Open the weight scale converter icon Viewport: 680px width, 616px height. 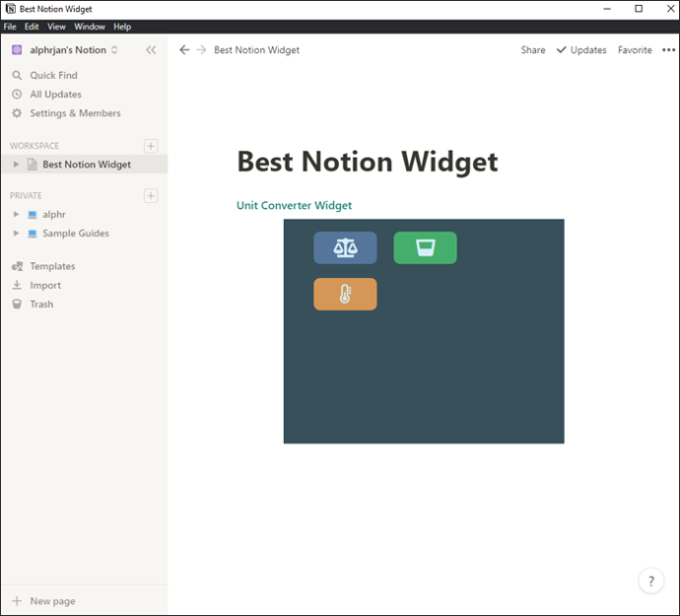(345, 247)
